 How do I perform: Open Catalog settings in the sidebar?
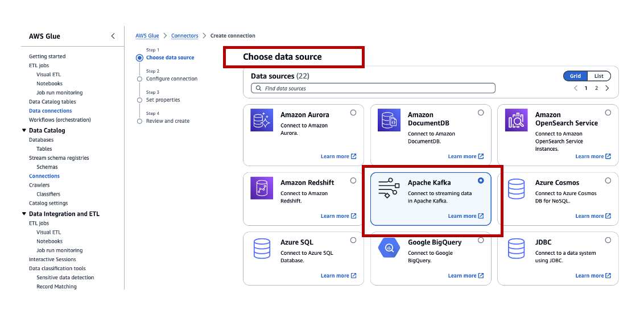coord(48,203)
